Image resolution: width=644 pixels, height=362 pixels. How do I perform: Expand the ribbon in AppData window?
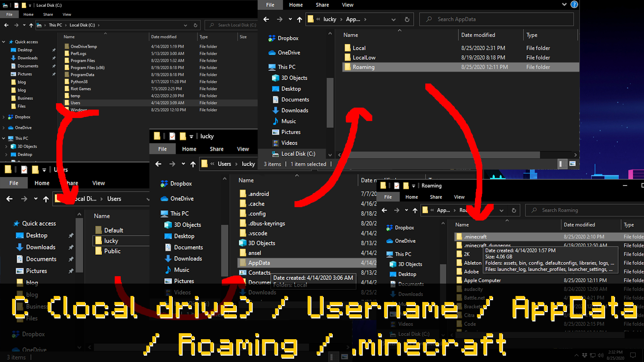click(x=564, y=5)
